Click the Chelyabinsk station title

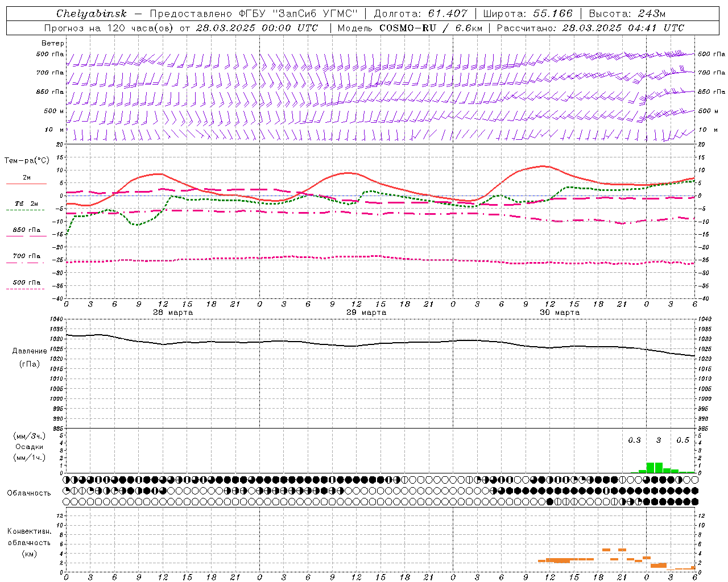point(91,14)
